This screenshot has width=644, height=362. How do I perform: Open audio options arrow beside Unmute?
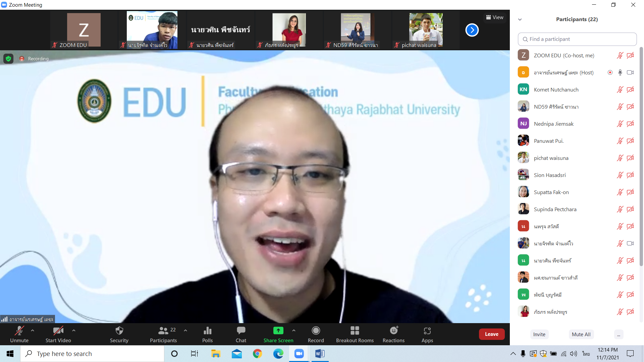click(33, 330)
